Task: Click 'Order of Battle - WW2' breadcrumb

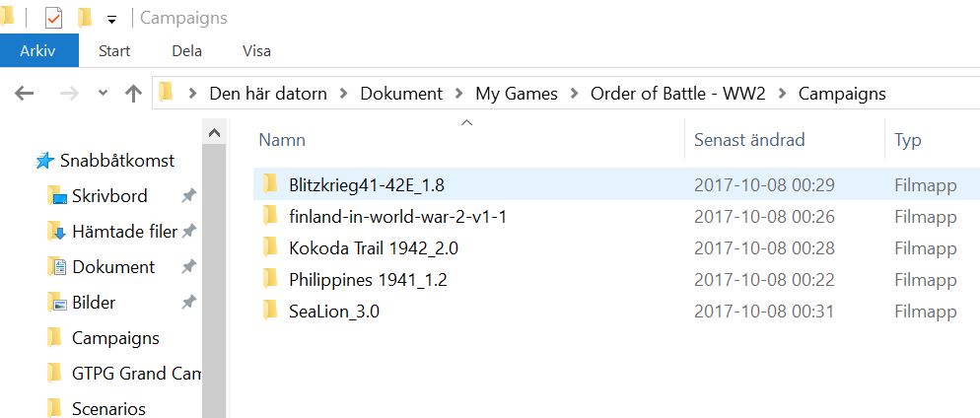Action: pyautogui.click(x=678, y=94)
